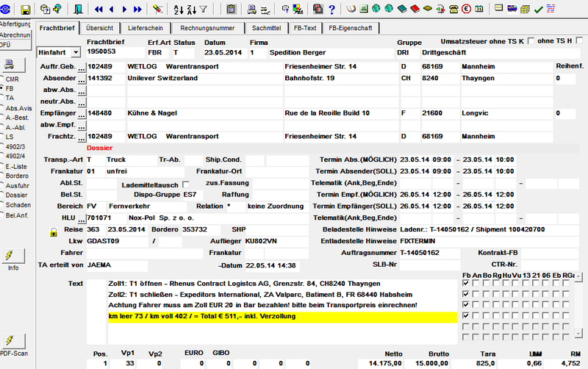The width and height of the screenshot is (588, 369).
Task: Expand the Hinfahrt dropdown
Action: click(x=76, y=52)
